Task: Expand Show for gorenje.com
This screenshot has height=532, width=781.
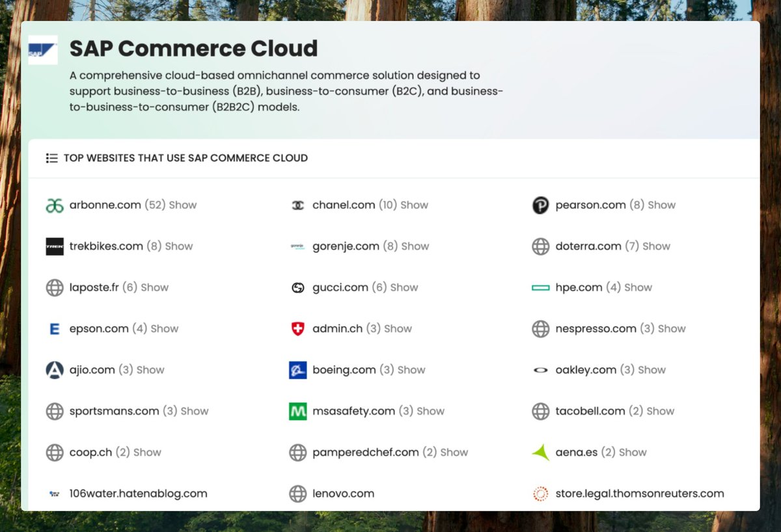Action: point(415,246)
